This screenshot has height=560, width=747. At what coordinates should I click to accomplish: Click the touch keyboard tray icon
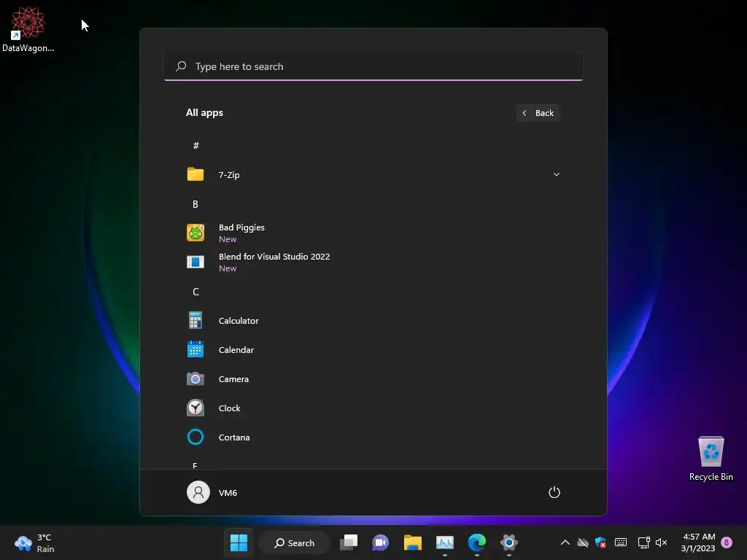pos(621,542)
